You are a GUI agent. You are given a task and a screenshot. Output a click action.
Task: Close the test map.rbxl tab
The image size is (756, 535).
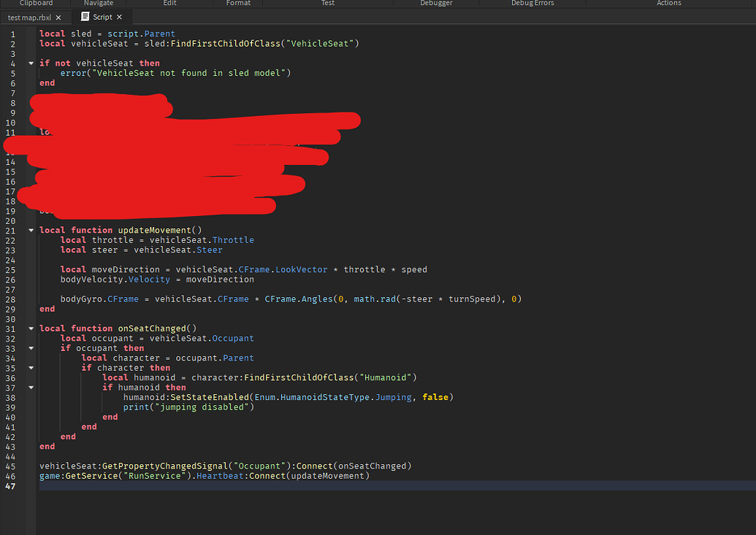pos(58,18)
